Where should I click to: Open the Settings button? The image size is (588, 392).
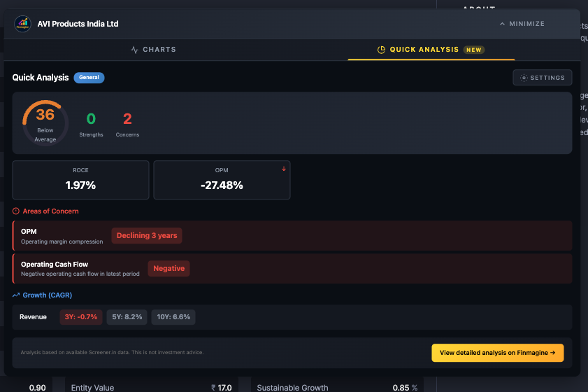(x=543, y=78)
